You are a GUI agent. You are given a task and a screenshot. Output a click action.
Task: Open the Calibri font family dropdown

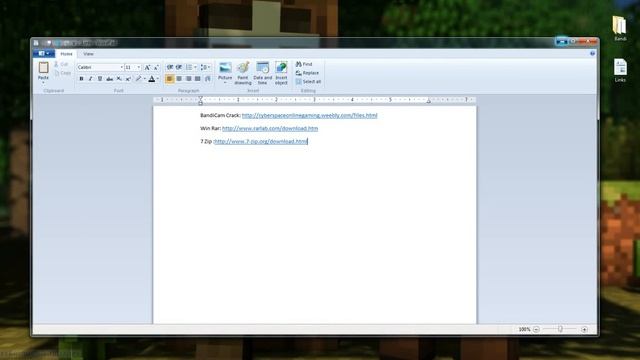point(121,67)
